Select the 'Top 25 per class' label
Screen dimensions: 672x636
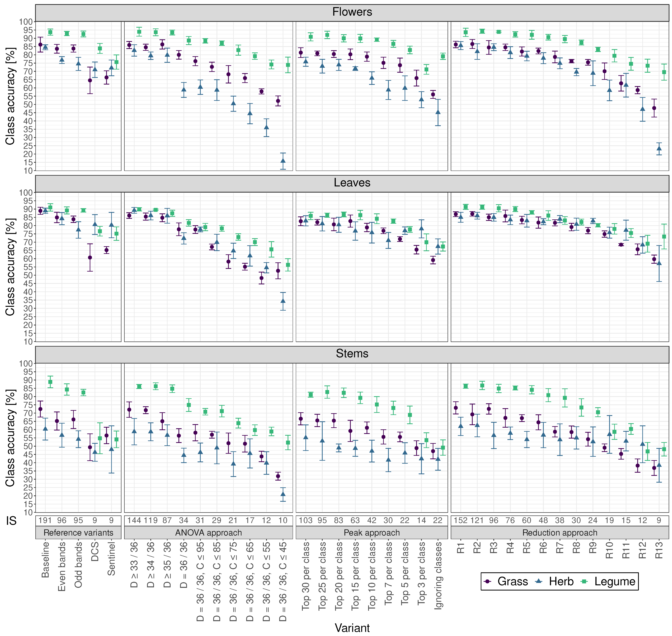click(322, 576)
